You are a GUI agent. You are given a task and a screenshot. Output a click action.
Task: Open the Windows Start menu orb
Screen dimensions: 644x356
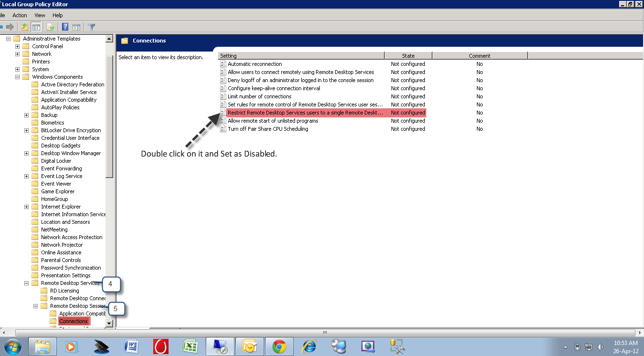(12, 346)
